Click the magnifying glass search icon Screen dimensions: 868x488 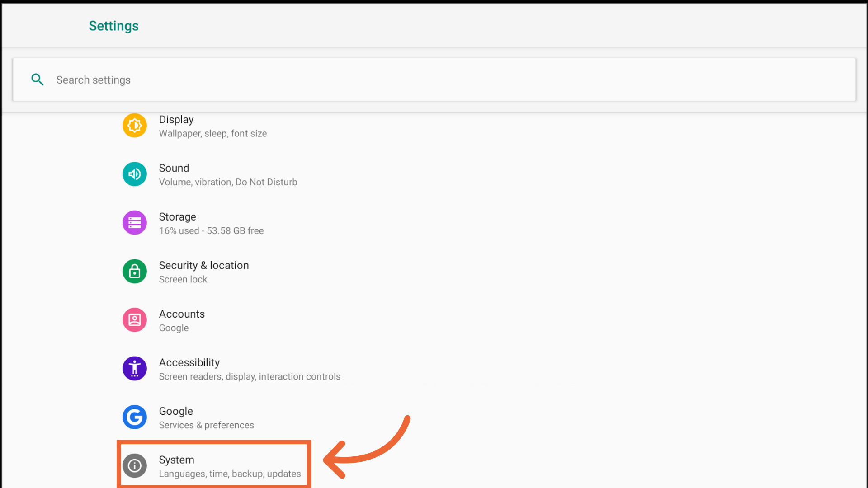pos(38,80)
